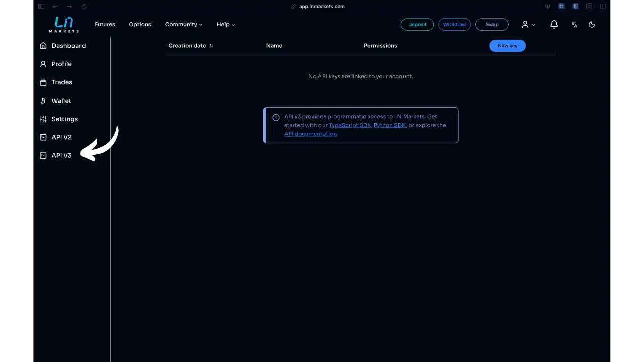Select the Futures menu item
Screen dimensions: 644x362
point(105,24)
